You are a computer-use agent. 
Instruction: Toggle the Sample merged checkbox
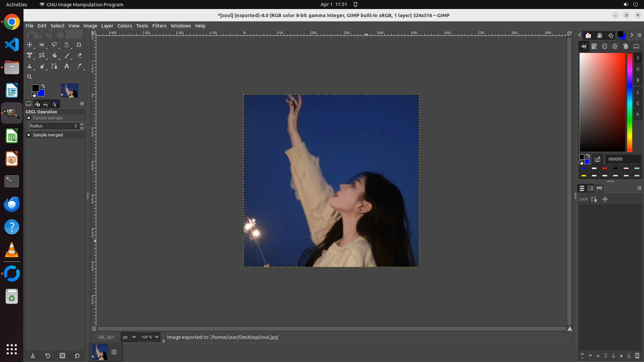point(29,135)
